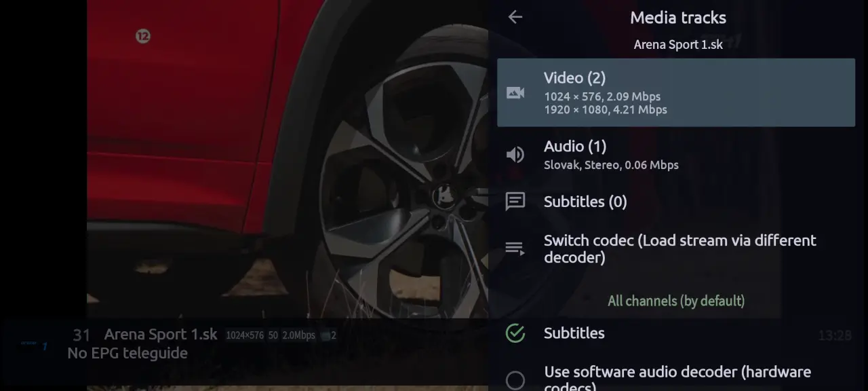Click the 12 age rating badge on video

(142, 36)
